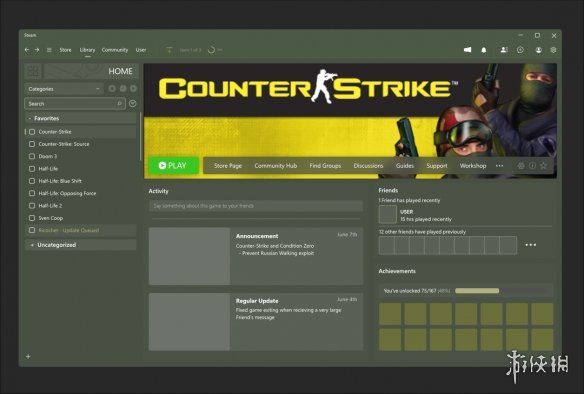Tick the Half-Life 2 checkbox
The height and width of the screenshot is (394, 584).
pos(32,206)
